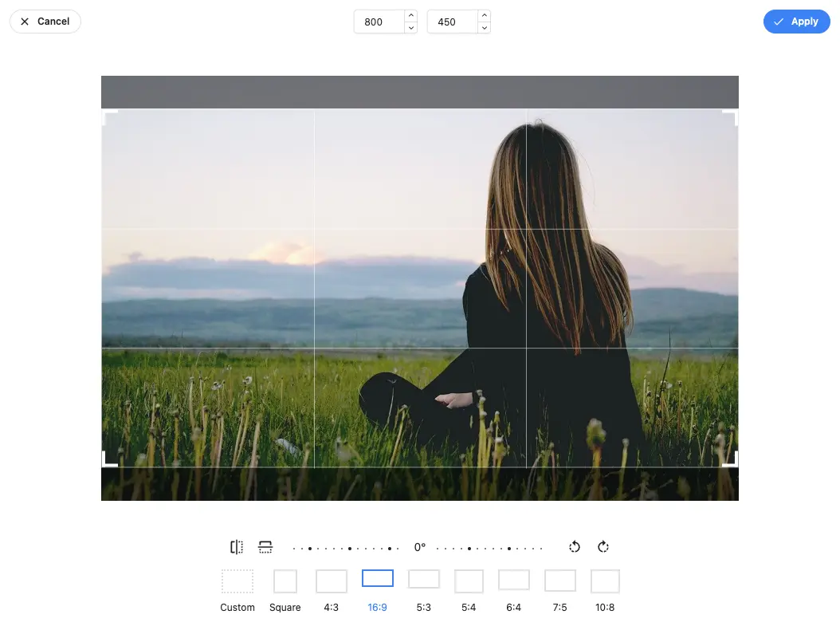Viewport: 840px width, 630px height.
Task: Increase the width value with up arrow
Action: coord(410,16)
